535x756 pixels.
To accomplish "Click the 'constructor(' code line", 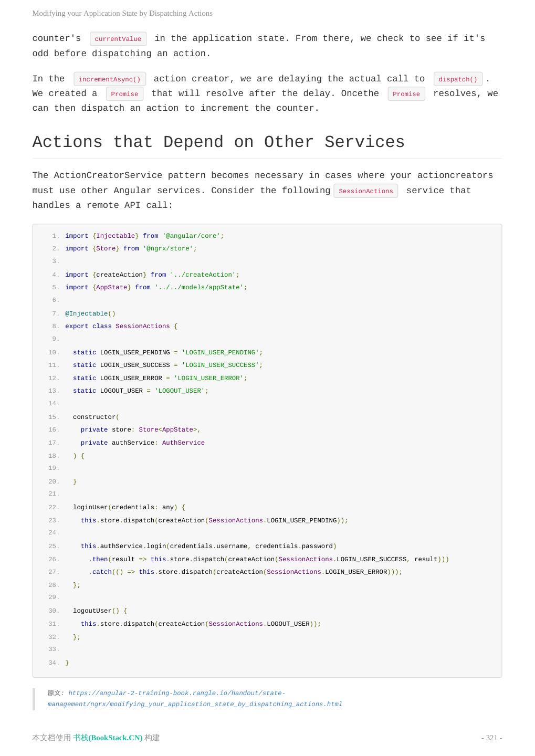I will [96, 417].
